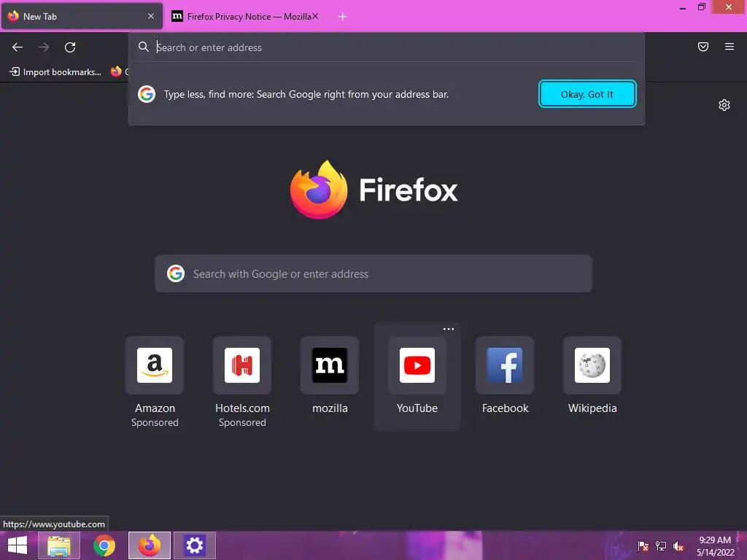The height and width of the screenshot is (560, 747).
Task: Open the Firefox hamburger application menu
Action: tap(729, 47)
